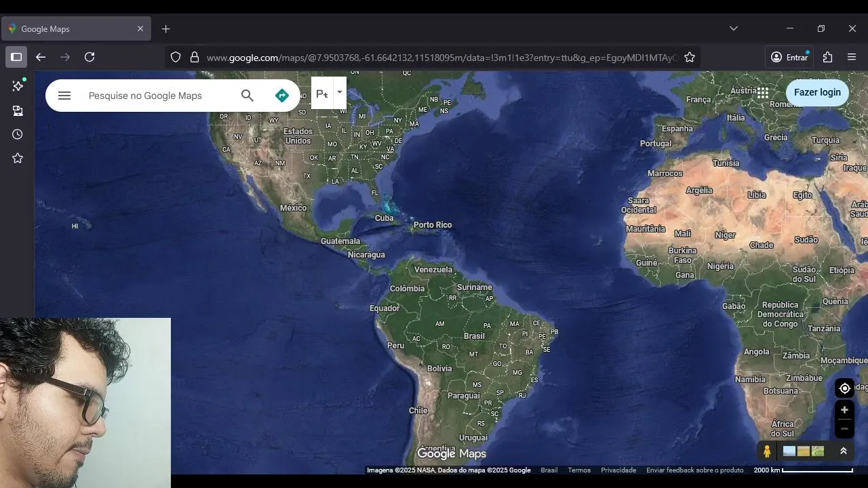Click the 'Estados Unidos' map label

(298, 136)
